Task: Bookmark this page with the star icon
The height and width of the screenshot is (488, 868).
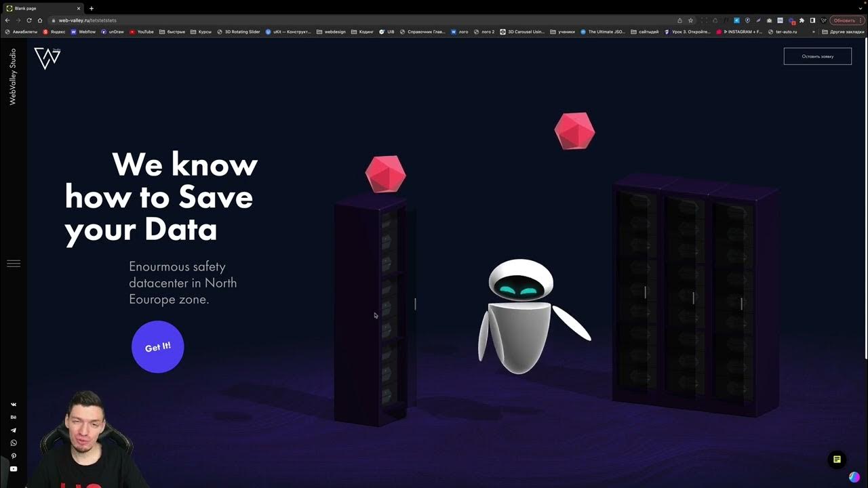Action: tap(690, 20)
